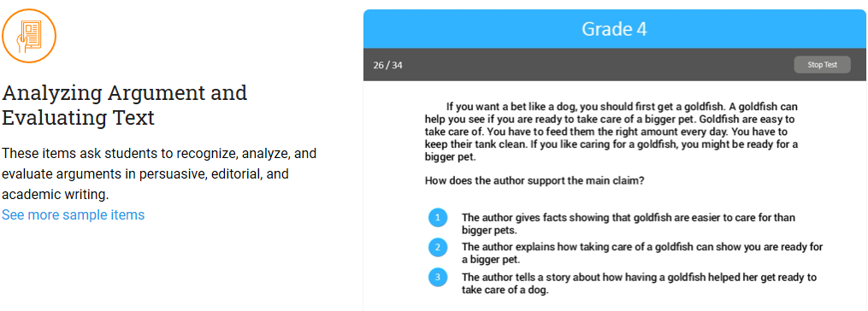Select answer text explaining how taking care shows readiness
Viewport: 868px width, 311px height.
pos(642,253)
